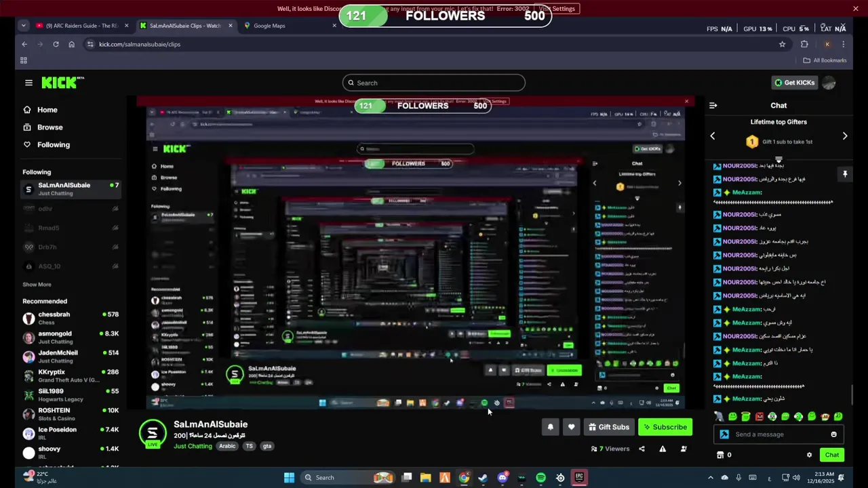The width and height of the screenshot is (868, 488).
Task: Open All Bookmarks folder
Action: pos(825,60)
